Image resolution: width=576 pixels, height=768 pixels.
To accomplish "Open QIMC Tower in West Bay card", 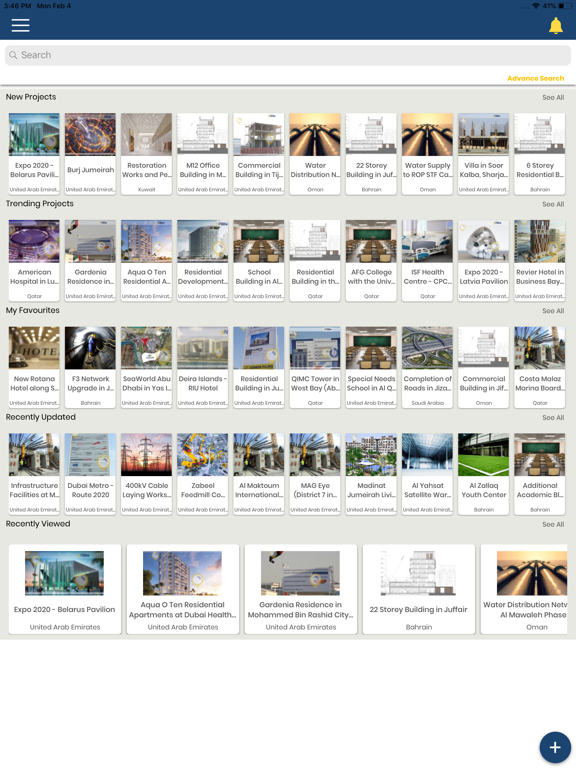I will point(315,367).
